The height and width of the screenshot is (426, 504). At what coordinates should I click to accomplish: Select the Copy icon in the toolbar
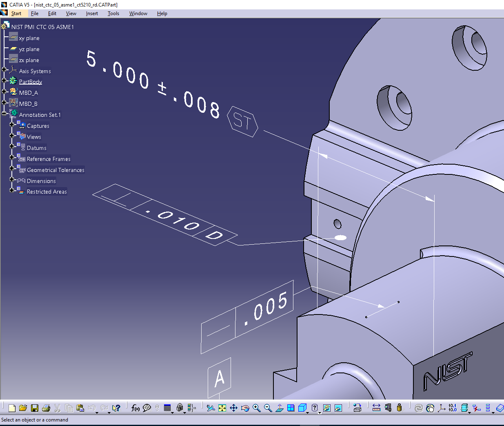(69, 408)
